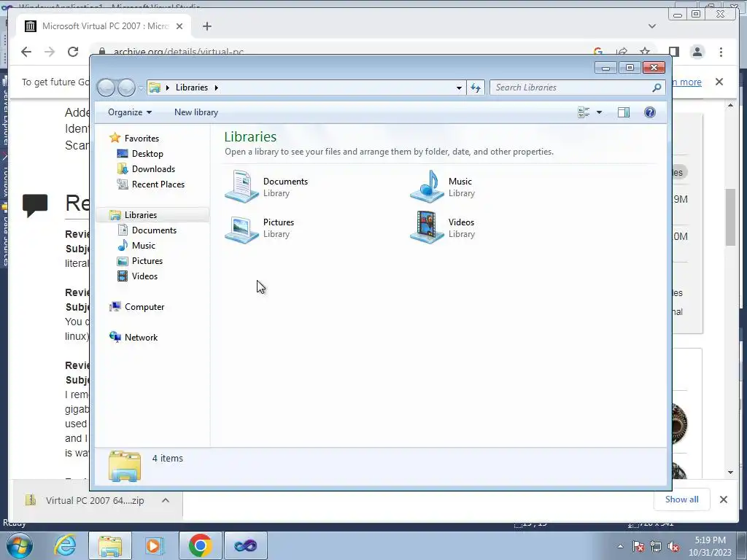Click the Chrome reload button
This screenshot has height=560, width=747.
(x=73, y=52)
